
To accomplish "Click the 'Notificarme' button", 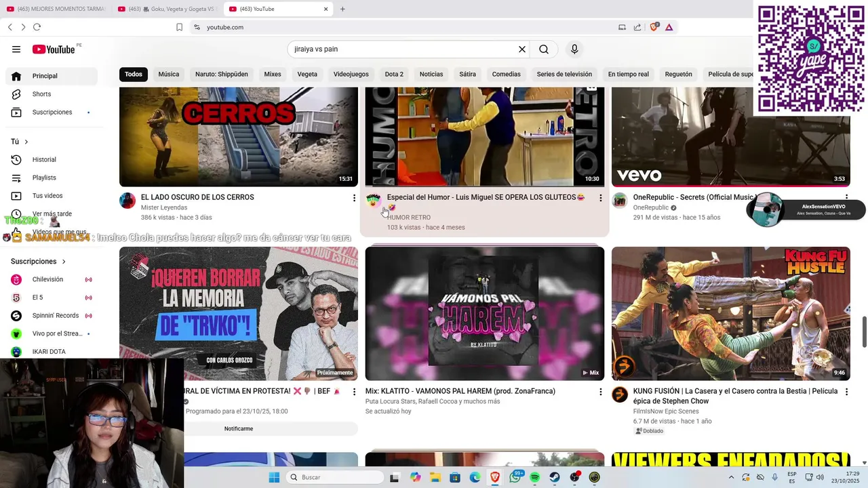I will 239,428.
